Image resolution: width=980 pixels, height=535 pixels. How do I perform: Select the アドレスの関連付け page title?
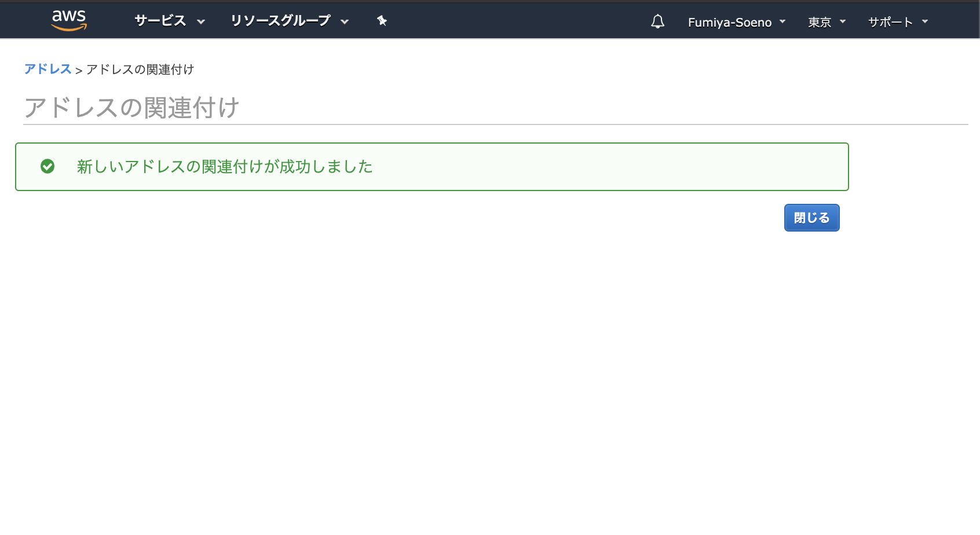pyautogui.click(x=132, y=108)
